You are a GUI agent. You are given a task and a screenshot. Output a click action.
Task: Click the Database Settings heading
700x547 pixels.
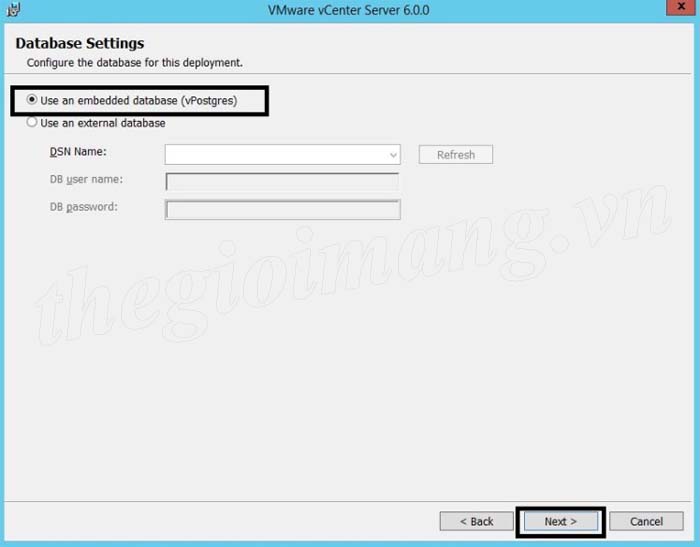click(80, 43)
